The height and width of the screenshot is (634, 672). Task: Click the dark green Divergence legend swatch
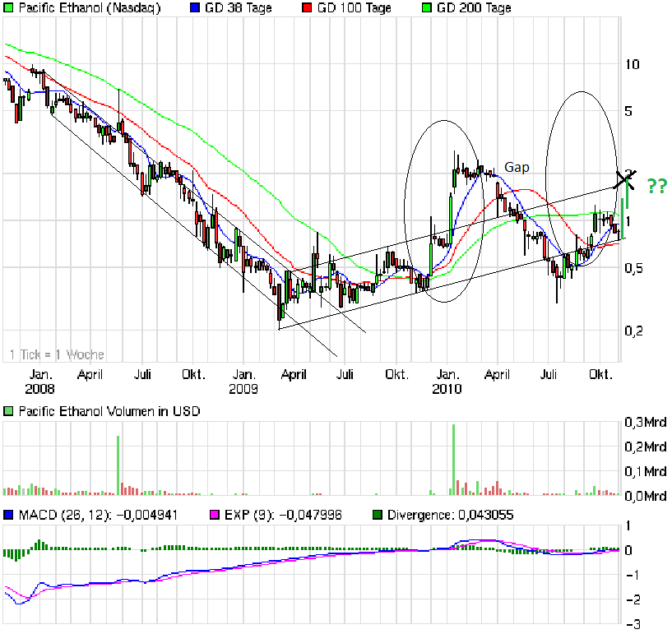click(378, 515)
